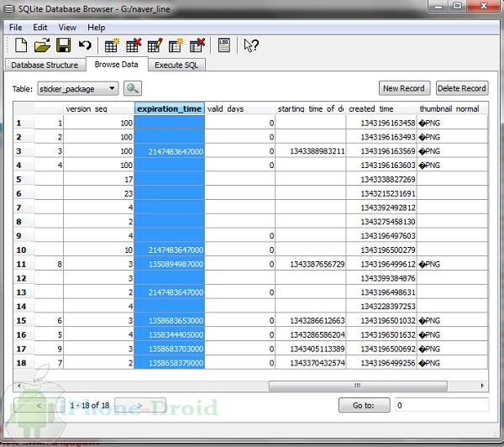Switch to the Execute SQL tab
Image resolution: width=504 pixels, height=447 pixels.
176,65
